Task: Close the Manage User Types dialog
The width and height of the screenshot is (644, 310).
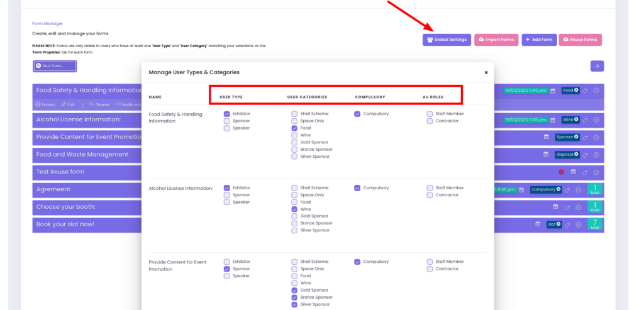Action: [x=486, y=72]
